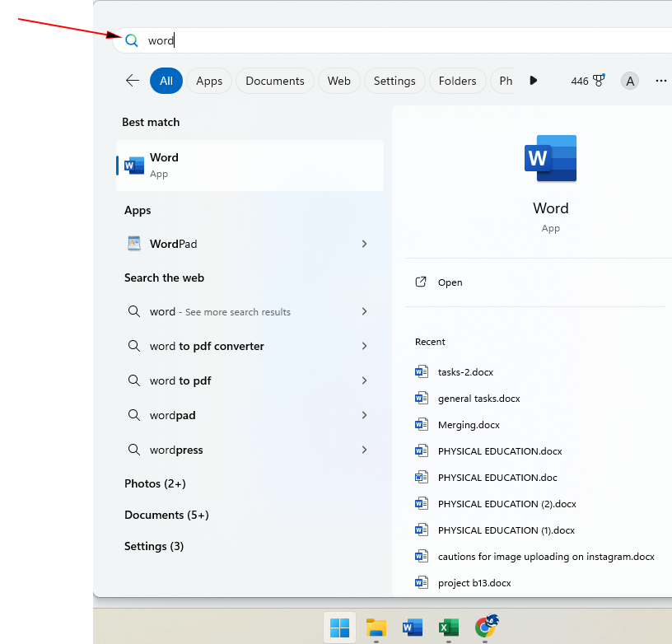Choose the Settings filter tab
Image resolution: width=672 pixels, height=644 pixels.
[394, 81]
